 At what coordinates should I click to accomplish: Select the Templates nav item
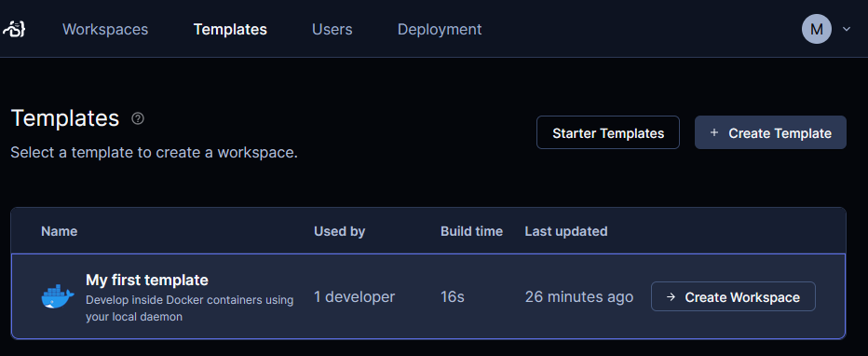click(230, 29)
